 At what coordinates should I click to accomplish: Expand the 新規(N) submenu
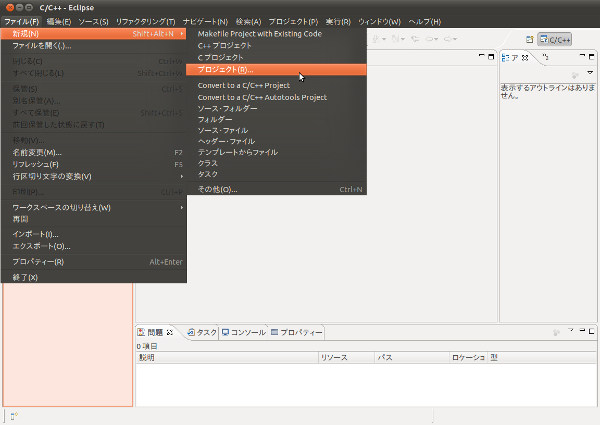[93, 34]
